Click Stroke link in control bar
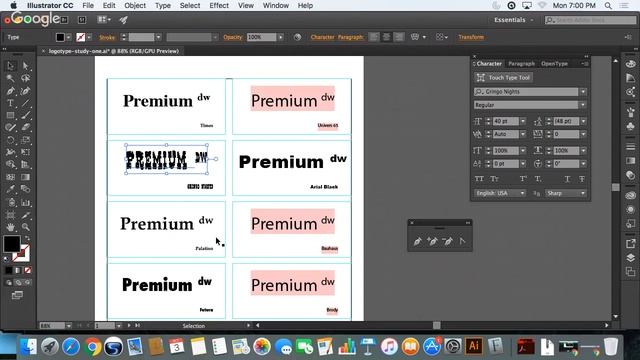640x360 pixels. 107,38
